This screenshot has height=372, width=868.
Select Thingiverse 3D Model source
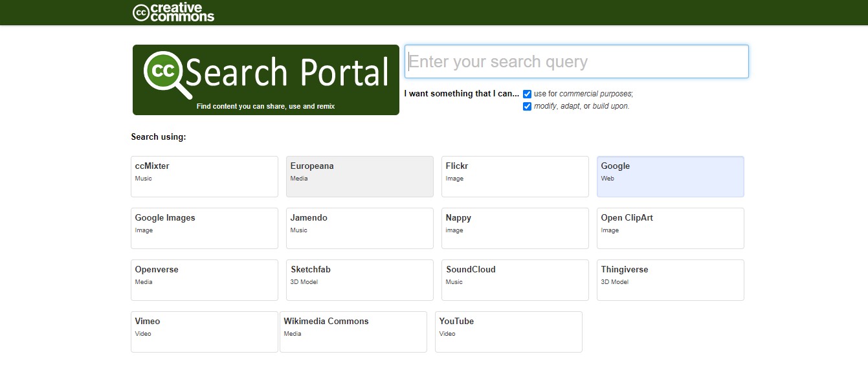[x=671, y=279]
